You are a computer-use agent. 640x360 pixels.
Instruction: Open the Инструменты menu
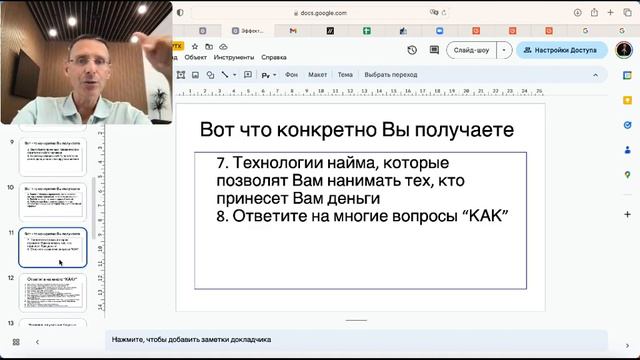point(234,57)
